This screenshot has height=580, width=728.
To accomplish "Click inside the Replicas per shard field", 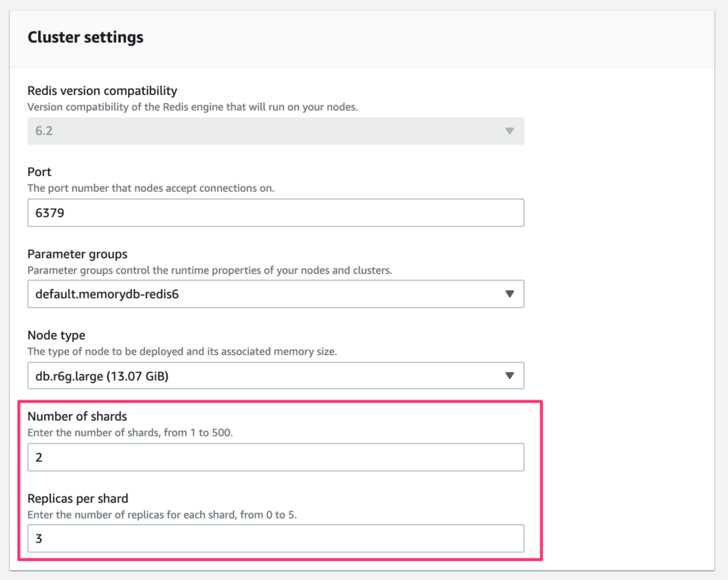I will (x=275, y=538).
